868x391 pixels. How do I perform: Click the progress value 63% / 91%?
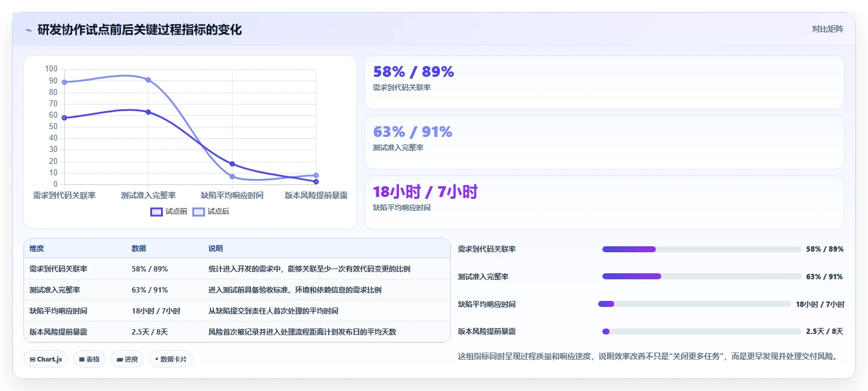tap(825, 277)
